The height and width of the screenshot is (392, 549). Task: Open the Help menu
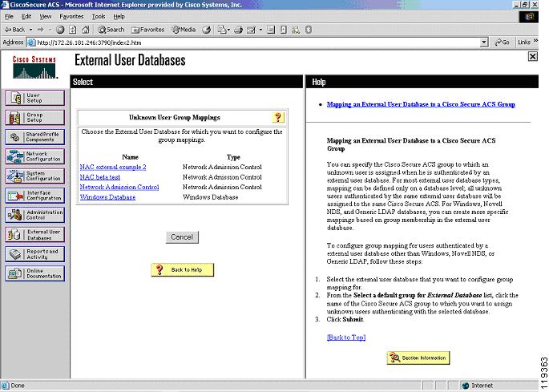coord(119,17)
